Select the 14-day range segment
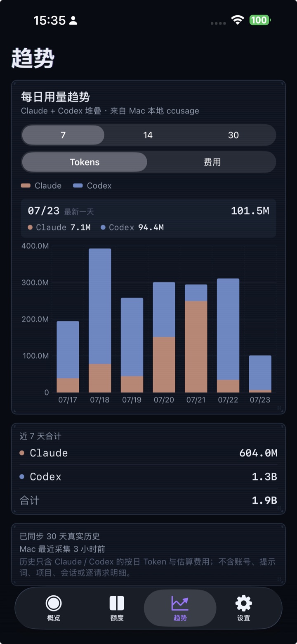The height and width of the screenshot is (644, 297). [148, 135]
